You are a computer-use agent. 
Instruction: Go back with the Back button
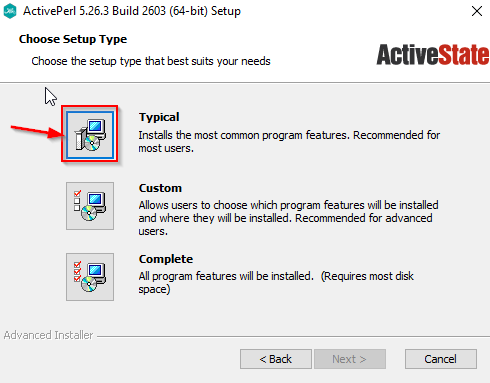276,359
